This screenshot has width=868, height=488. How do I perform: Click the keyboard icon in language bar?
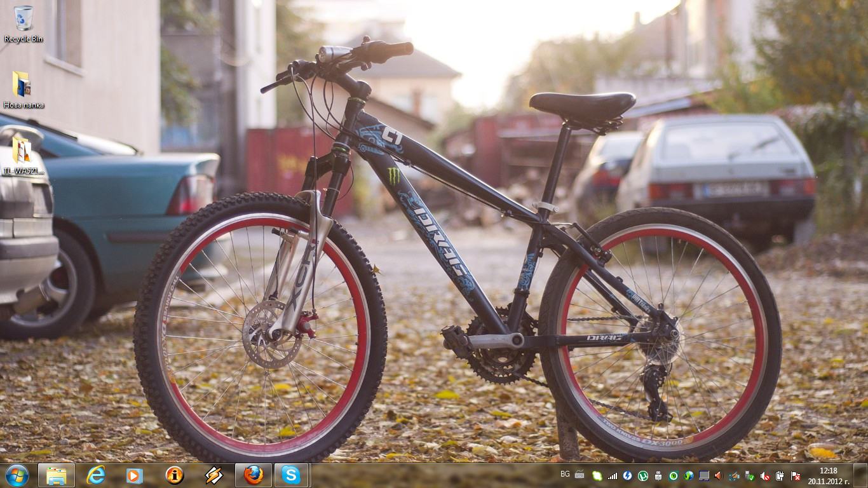580,474
